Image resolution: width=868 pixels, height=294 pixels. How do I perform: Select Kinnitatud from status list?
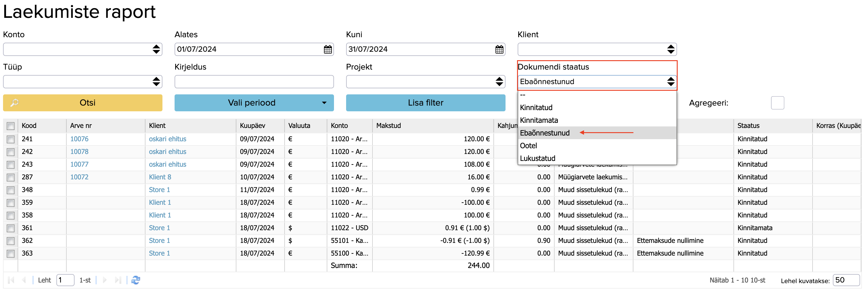pos(536,108)
